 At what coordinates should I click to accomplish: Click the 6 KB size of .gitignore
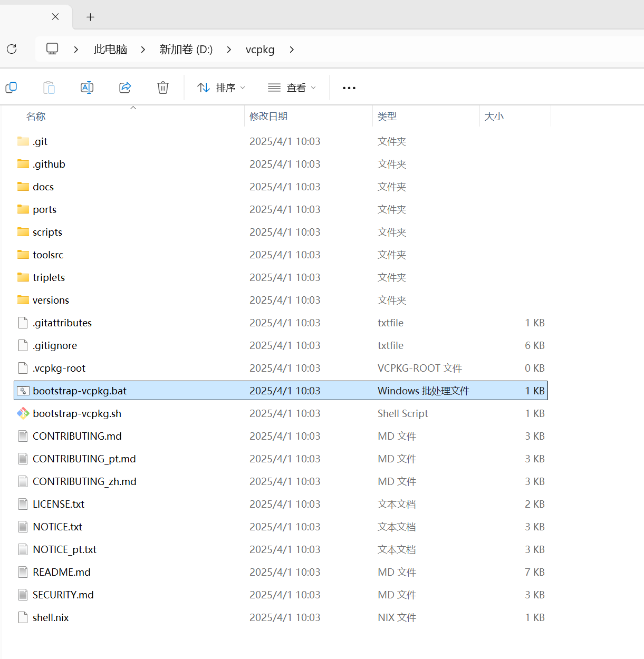[535, 345]
